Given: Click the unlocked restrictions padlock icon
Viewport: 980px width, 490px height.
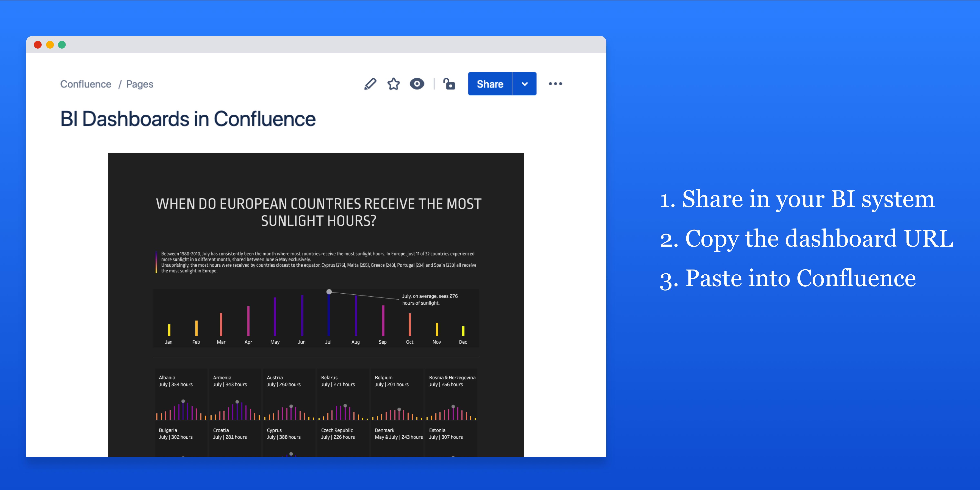Looking at the screenshot, I should (x=449, y=84).
